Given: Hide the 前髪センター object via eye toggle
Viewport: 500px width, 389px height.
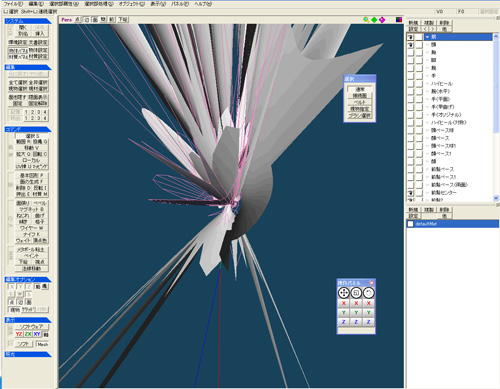Looking at the screenshot, I should point(410,193).
